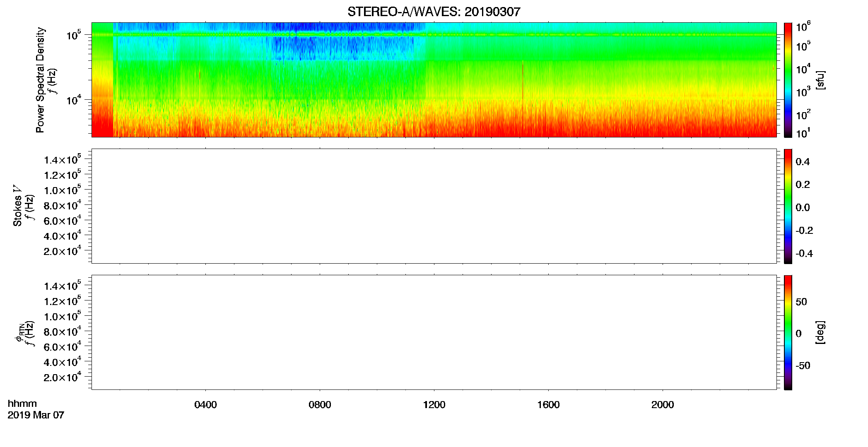868x447 pixels.
Task: Click the [sfu] unit label
Action: point(820,80)
